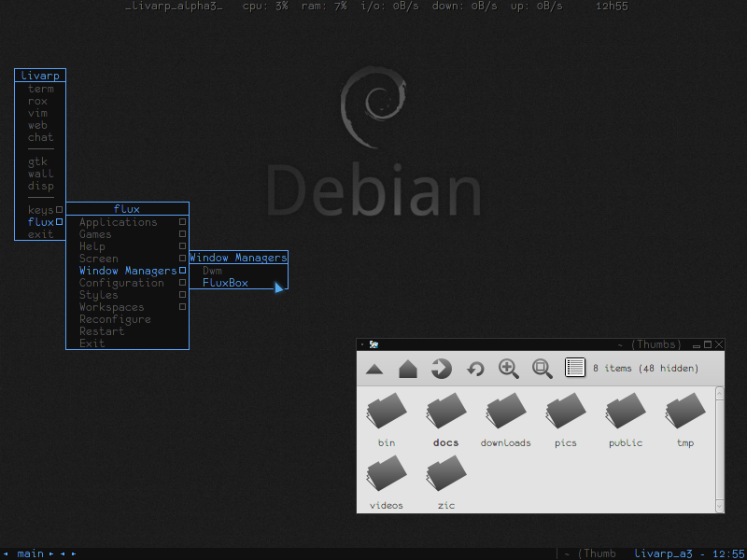Open the tmp folder
This screenshot has width=747, height=560.
tap(685, 421)
